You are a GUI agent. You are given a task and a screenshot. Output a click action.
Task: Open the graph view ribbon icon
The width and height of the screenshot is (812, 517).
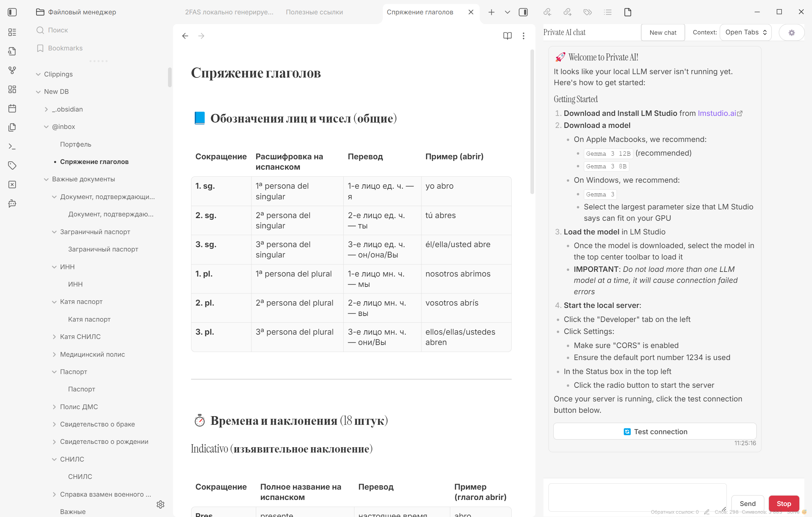click(12, 70)
